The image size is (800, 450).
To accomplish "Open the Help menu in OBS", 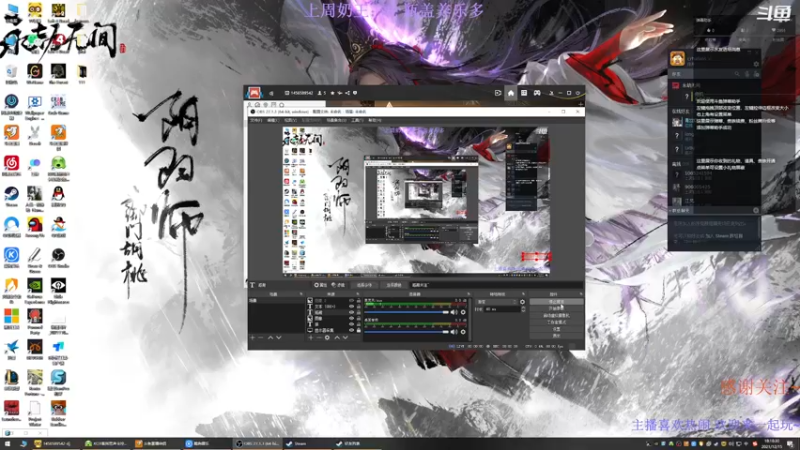I will click(374, 120).
